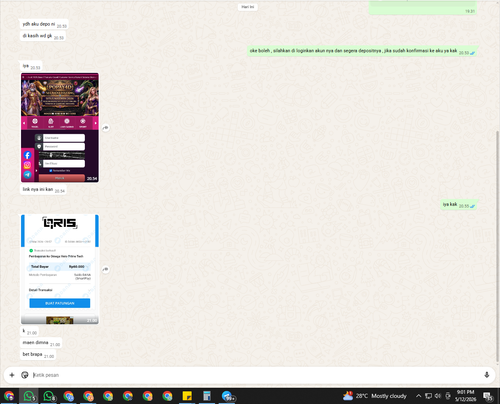
Task: Open the casino login page screenshot thumbnail
Action: [60, 128]
